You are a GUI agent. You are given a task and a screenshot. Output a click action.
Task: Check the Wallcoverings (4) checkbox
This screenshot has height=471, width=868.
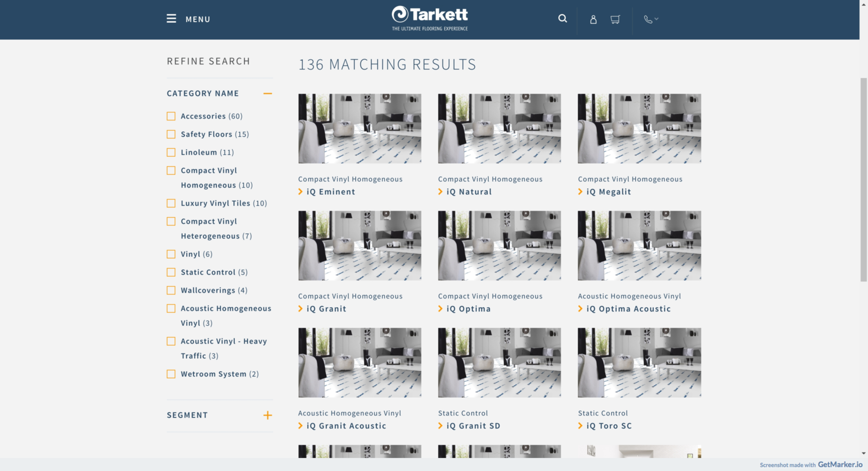pyautogui.click(x=171, y=290)
